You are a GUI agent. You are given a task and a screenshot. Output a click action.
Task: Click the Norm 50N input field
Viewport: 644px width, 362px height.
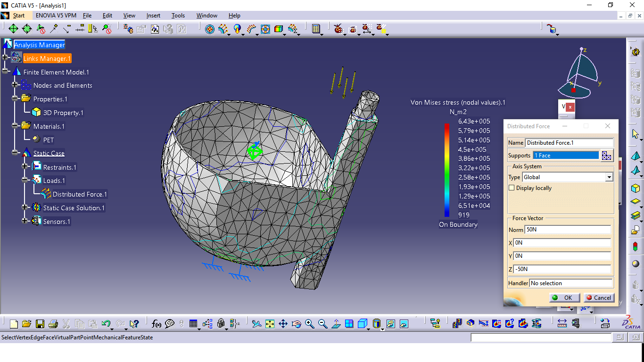[568, 230]
